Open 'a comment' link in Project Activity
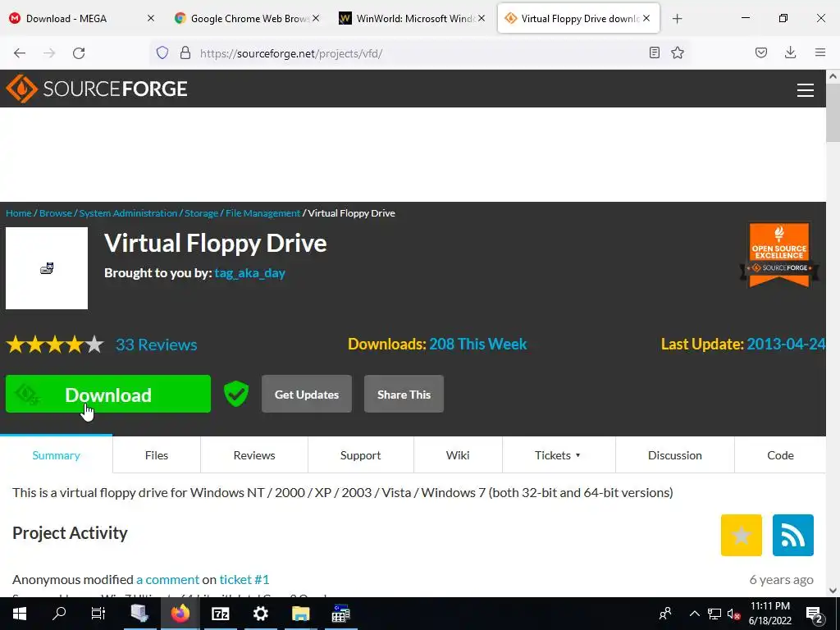This screenshot has width=840, height=630. click(167, 579)
